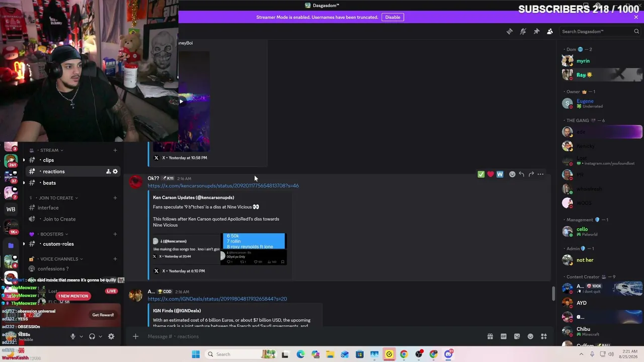Toggle headphones deafen in user panel
This screenshot has height=362, width=644.
point(92,336)
